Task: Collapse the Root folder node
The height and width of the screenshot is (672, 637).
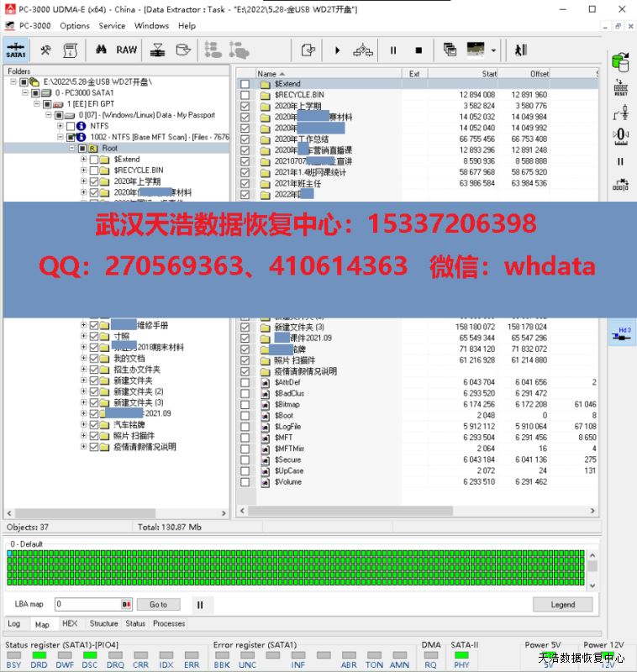Action: pyautogui.click(x=72, y=148)
